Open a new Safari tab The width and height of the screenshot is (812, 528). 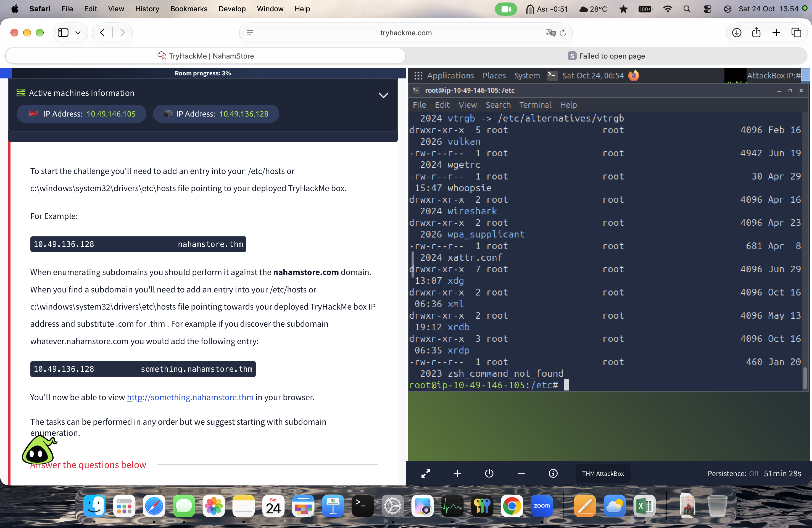(776, 33)
